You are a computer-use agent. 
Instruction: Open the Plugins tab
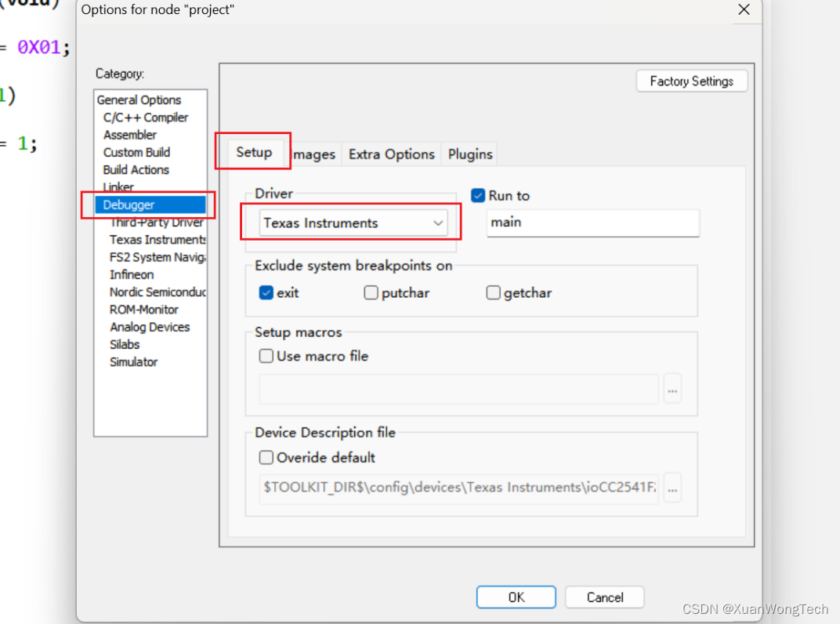(x=470, y=154)
